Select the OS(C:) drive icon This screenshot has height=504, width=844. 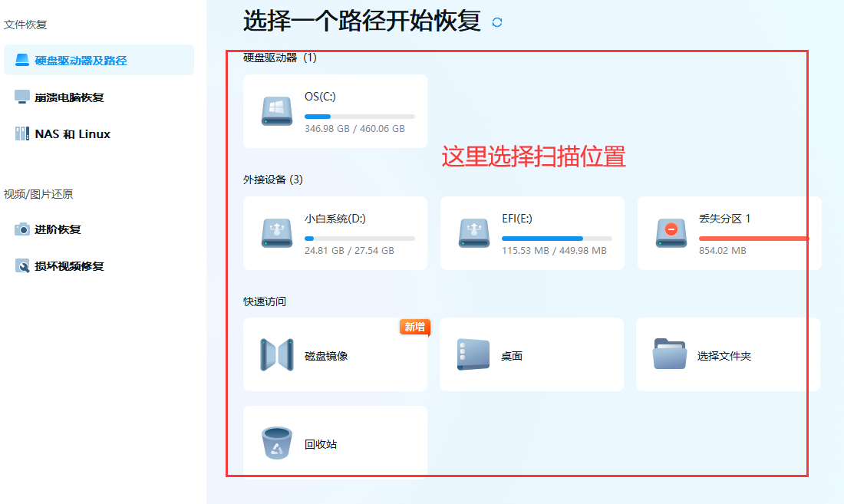pyautogui.click(x=275, y=110)
